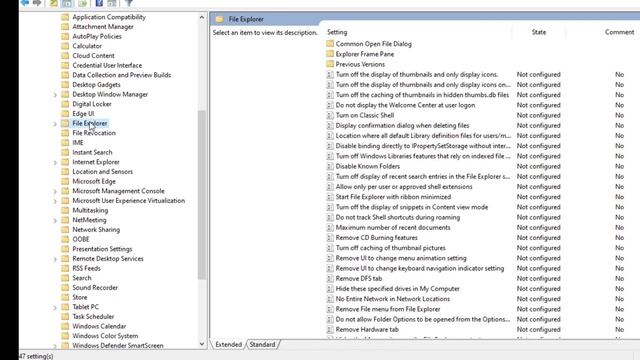Click the Explorer Frame Pane folder icon
Screen dimensions: 640x360
click(330, 53)
